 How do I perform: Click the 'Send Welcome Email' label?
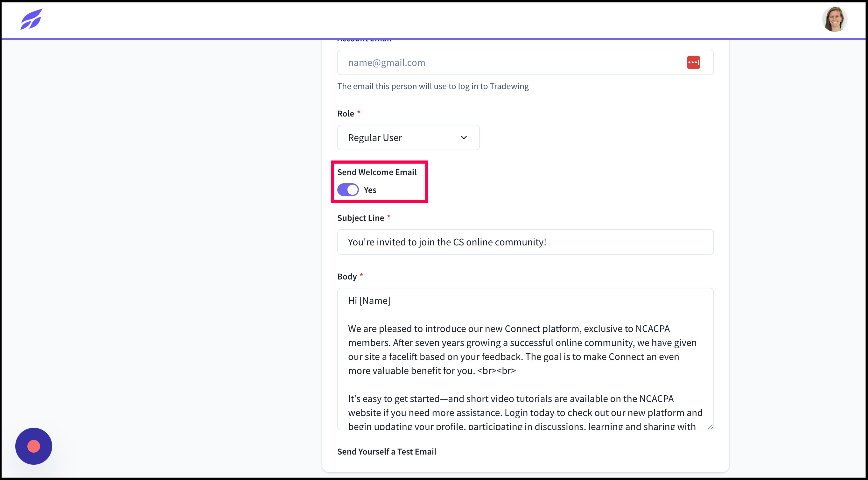click(377, 172)
